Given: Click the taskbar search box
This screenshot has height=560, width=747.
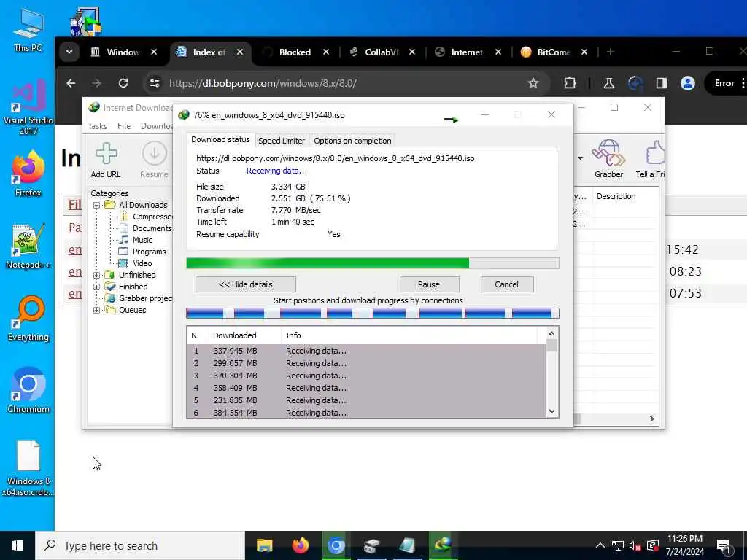Looking at the screenshot, I should 140,545.
